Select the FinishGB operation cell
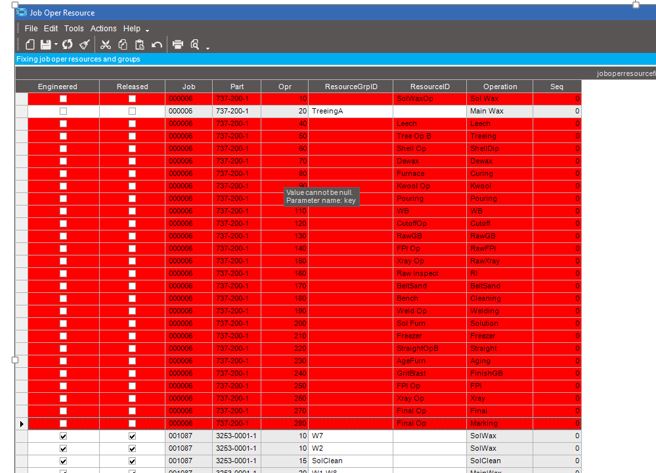Screen dimensions: 656x473 pos(500,373)
